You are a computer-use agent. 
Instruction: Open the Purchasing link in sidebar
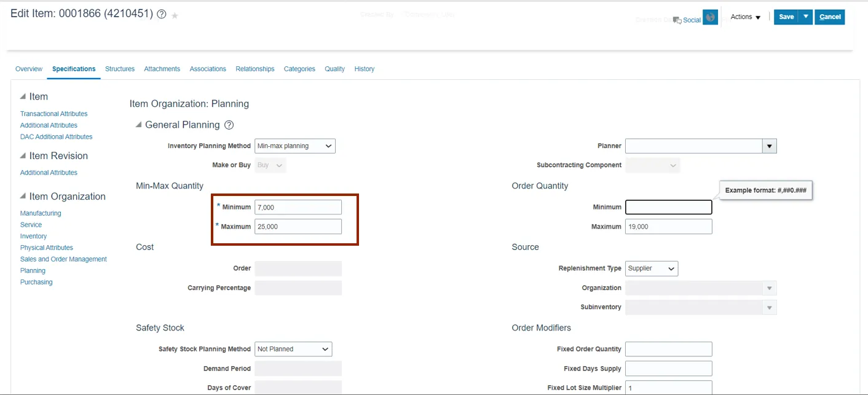click(36, 282)
